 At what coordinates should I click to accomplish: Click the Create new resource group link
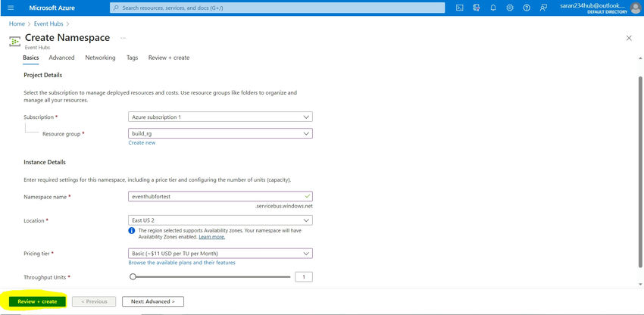tap(142, 142)
